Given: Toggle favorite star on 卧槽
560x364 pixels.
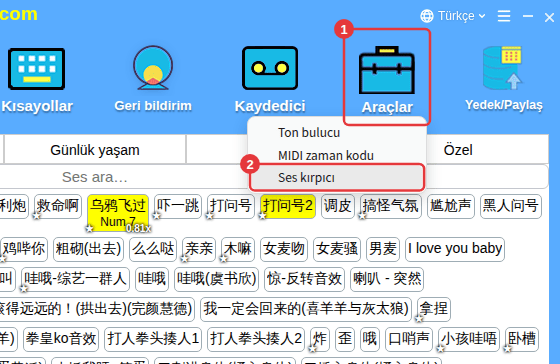Looking at the screenshot, I should (x=508, y=349).
